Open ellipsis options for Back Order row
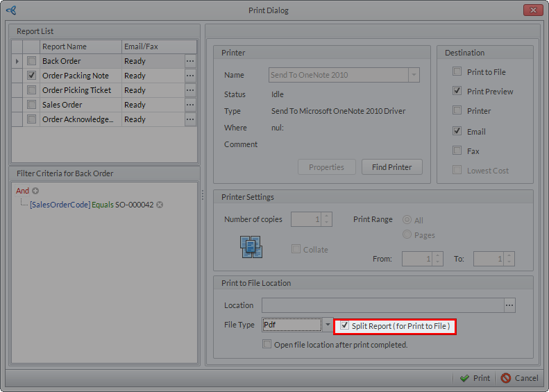 click(190, 61)
